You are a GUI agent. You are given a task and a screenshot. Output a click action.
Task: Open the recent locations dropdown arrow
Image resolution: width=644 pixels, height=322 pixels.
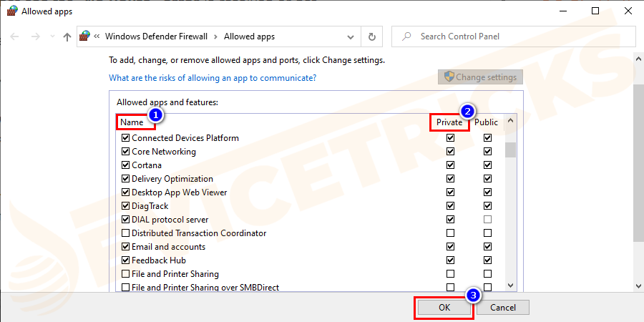click(52, 36)
